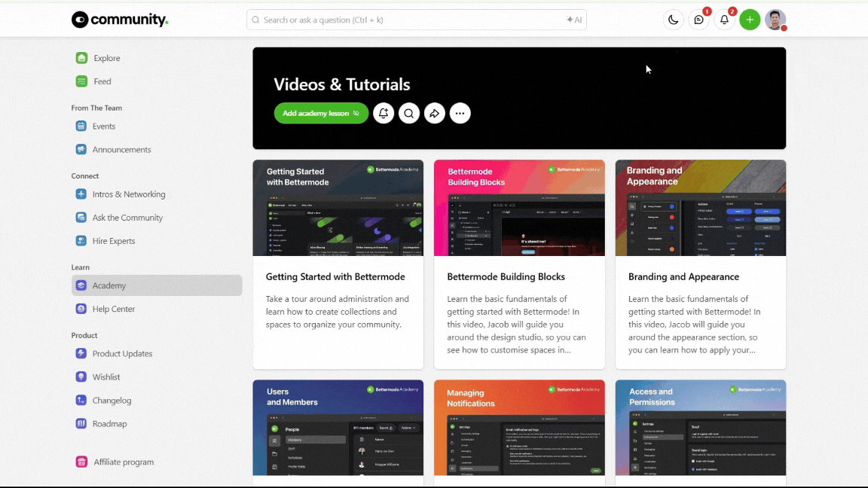The image size is (868, 488).
Task: Open the Getting Started with Bettermode thumbnail
Action: click(338, 207)
